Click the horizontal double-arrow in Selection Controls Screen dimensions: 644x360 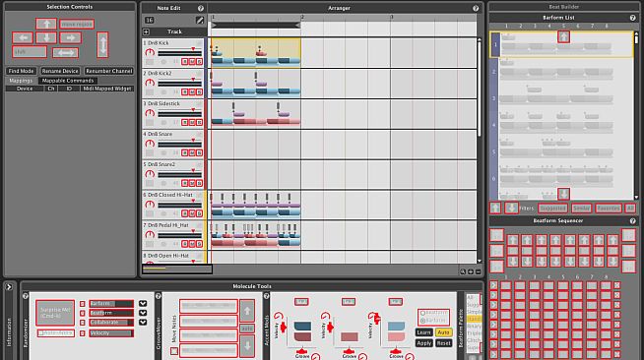[65, 52]
